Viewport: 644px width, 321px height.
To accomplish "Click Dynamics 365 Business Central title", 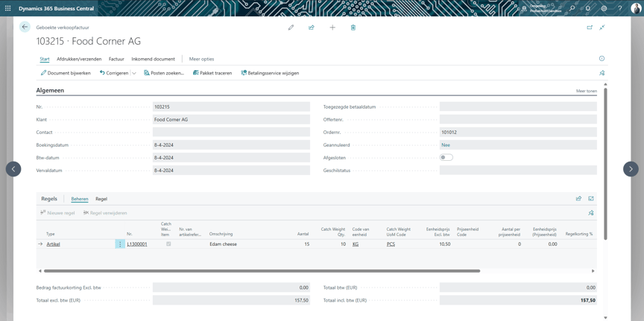I will (56, 8).
